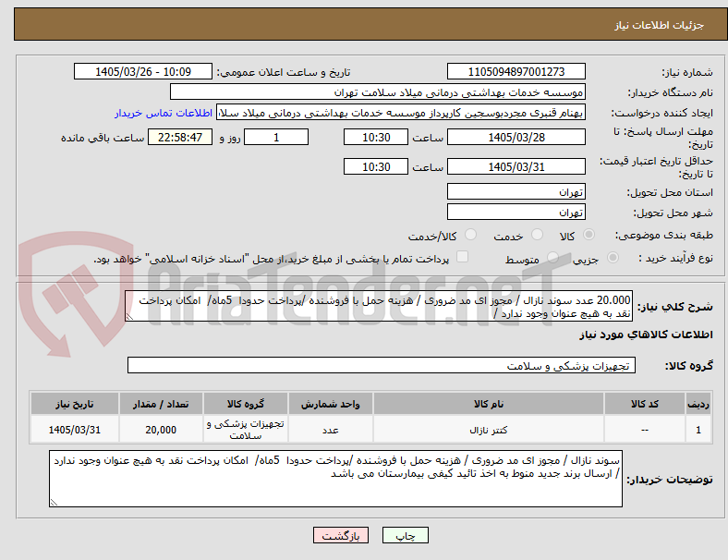The width and height of the screenshot is (728, 560).
Task: Click the response deadline date 1405/03/28 field
Action: 516,138
